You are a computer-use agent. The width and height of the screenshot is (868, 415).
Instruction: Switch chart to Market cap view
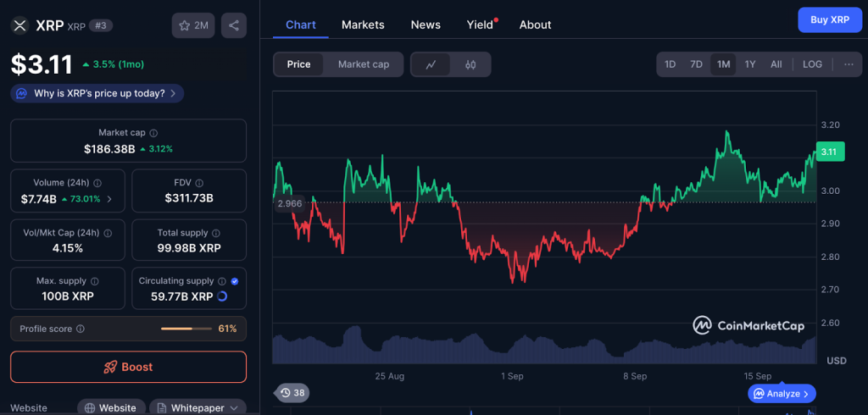[364, 64]
